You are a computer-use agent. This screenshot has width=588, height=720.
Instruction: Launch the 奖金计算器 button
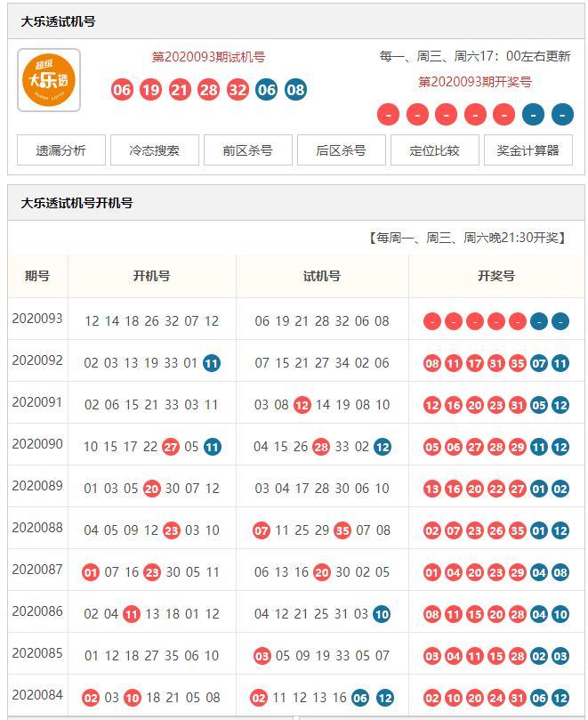(x=528, y=150)
